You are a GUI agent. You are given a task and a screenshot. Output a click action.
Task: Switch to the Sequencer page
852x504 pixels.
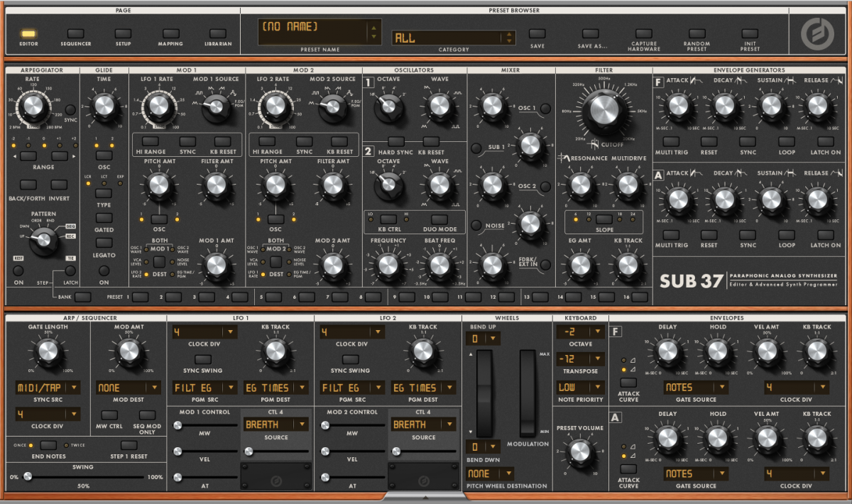(76, 33)
